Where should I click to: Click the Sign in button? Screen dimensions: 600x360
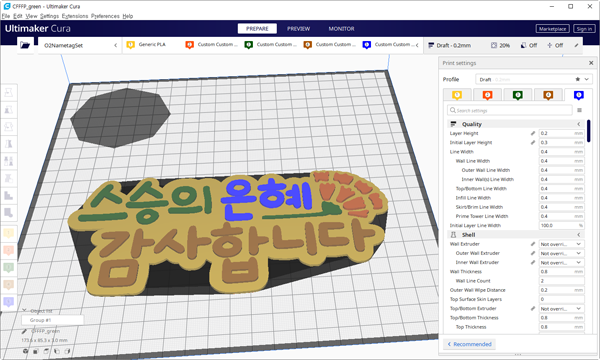[x=584, y=29]
